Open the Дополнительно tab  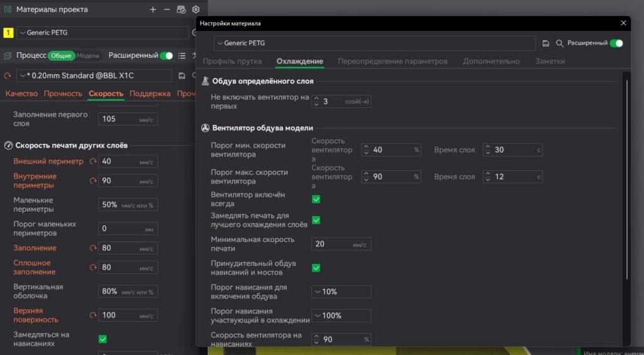[x=491, y=61]
